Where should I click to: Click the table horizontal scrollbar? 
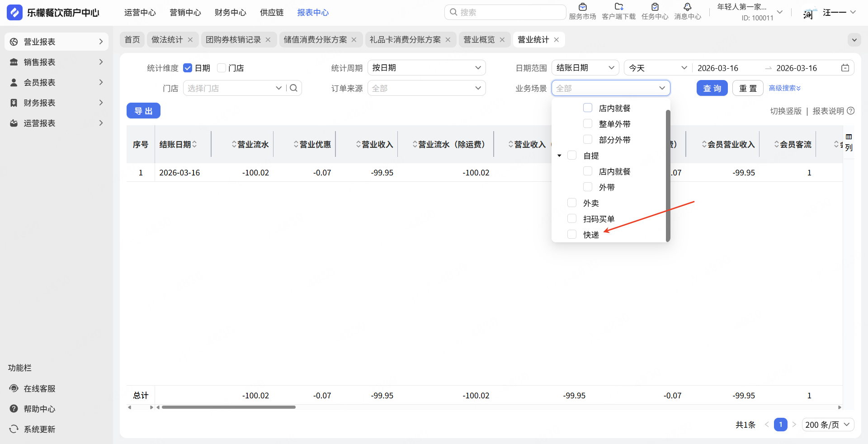tap(229, 407)
